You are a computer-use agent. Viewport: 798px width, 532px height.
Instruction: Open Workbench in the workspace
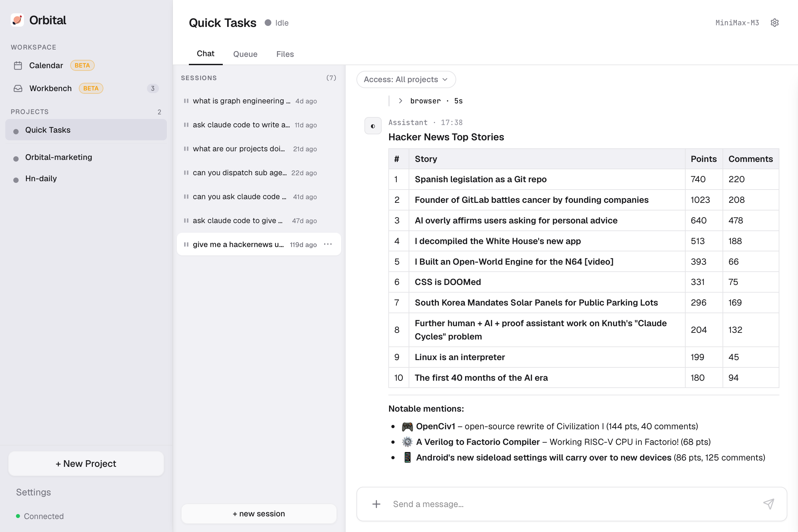click(x=86, y=88)
